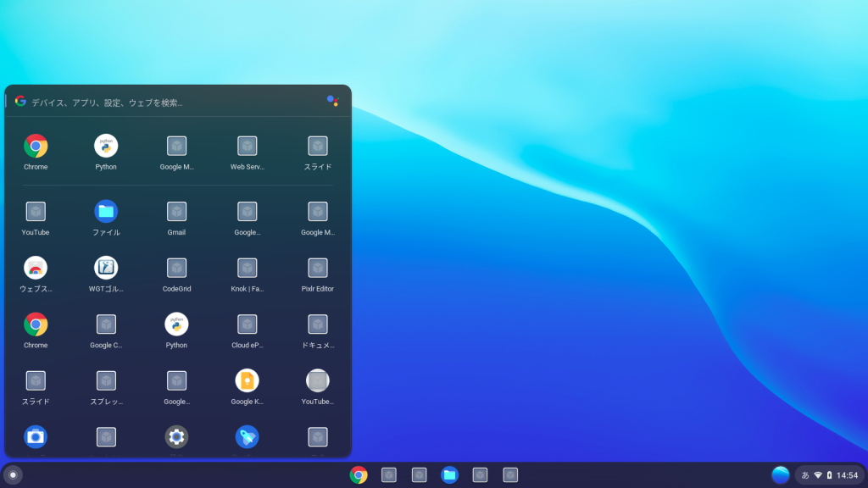
Task: Open Chrome from the shelf
Action: [x=359, y=474]
